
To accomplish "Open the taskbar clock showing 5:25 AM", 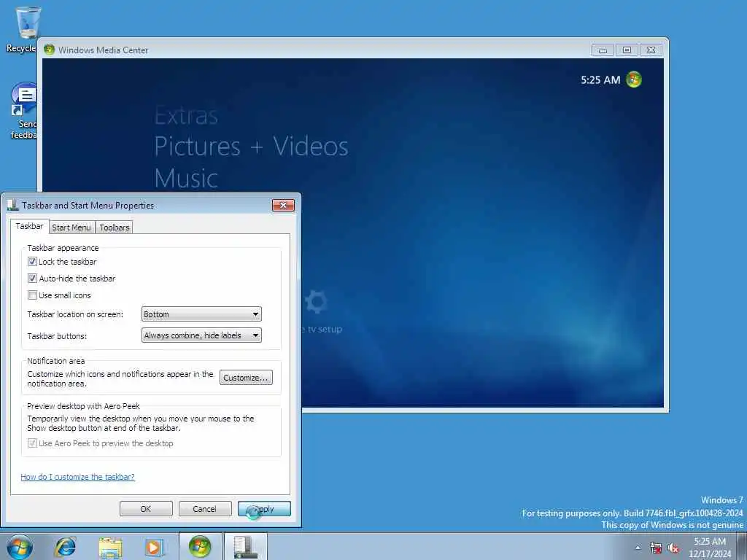I will (x=710, y=547).
